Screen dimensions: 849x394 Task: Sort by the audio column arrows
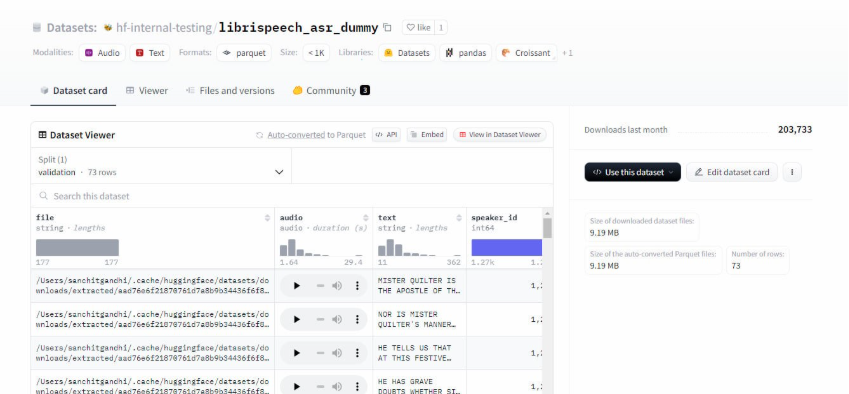365,218
